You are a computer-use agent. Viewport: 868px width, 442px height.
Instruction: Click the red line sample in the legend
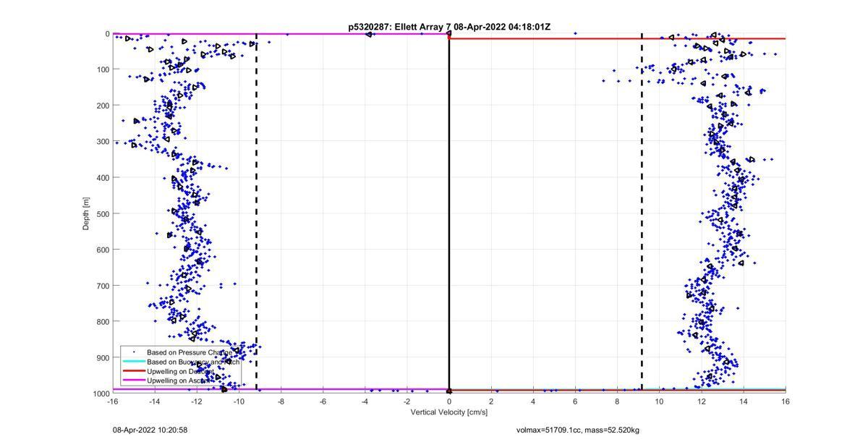(133, 371)
